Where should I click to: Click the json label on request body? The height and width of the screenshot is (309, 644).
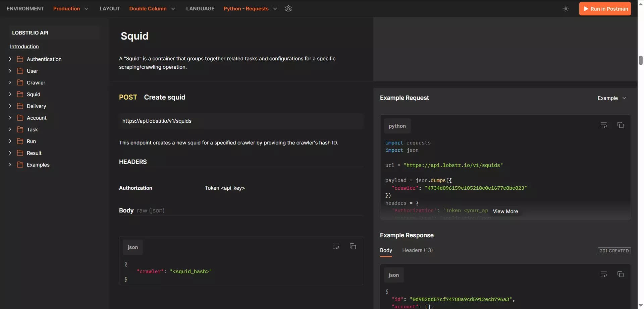[132, 247]
